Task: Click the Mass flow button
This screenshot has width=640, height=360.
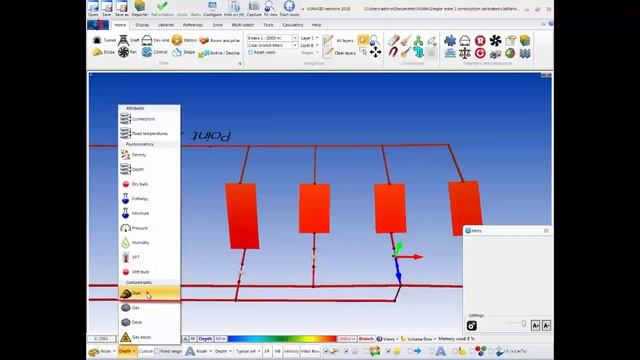Action: [x=310, y=351]
